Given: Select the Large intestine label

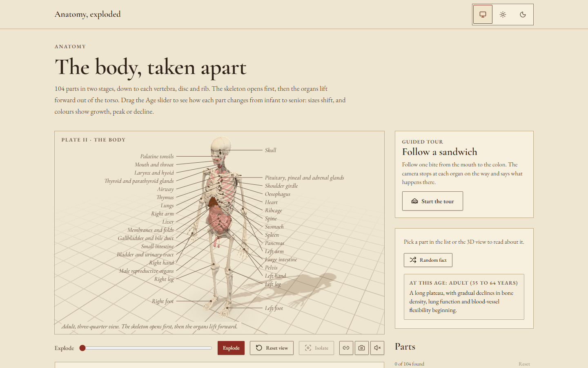Looking at the screenshot, I should pyautogui.click(x=281, y=260).
